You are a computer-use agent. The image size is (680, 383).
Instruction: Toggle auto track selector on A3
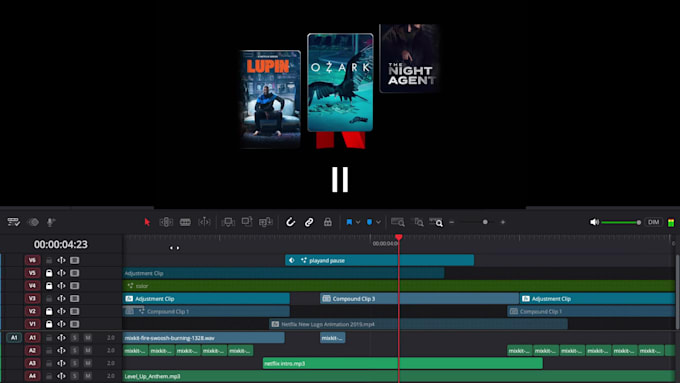(x=62, y=363)
